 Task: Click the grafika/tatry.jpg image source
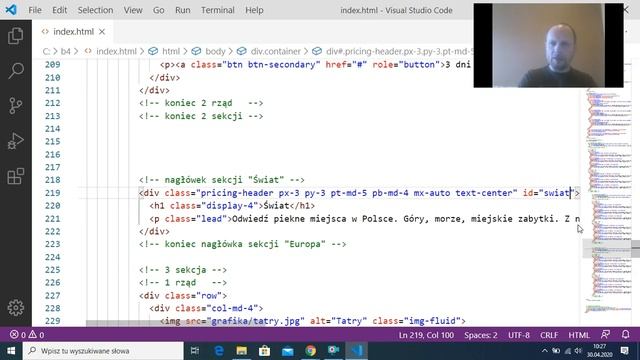tap(255, 321)
